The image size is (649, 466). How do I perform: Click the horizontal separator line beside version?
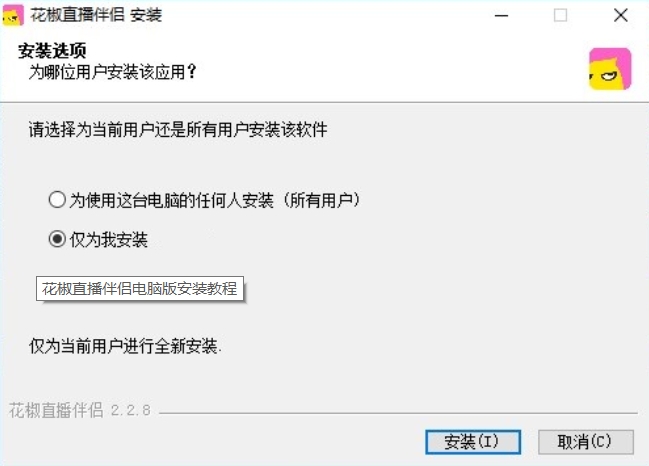(398, 413)
